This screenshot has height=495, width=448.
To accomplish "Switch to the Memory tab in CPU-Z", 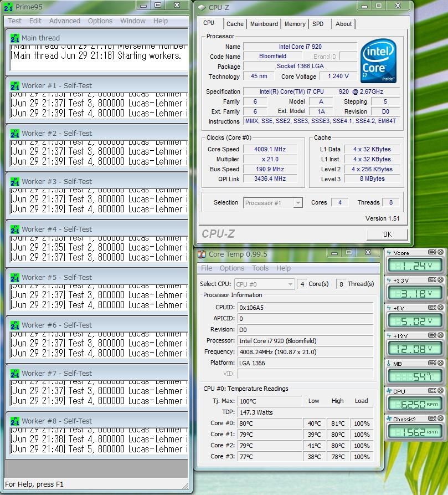I will [x=295, y=24].
